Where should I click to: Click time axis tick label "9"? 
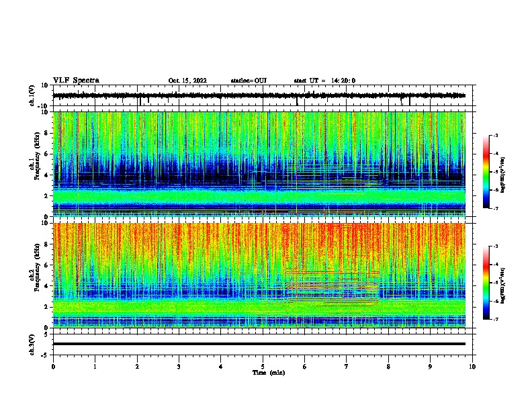pos(430,367)
